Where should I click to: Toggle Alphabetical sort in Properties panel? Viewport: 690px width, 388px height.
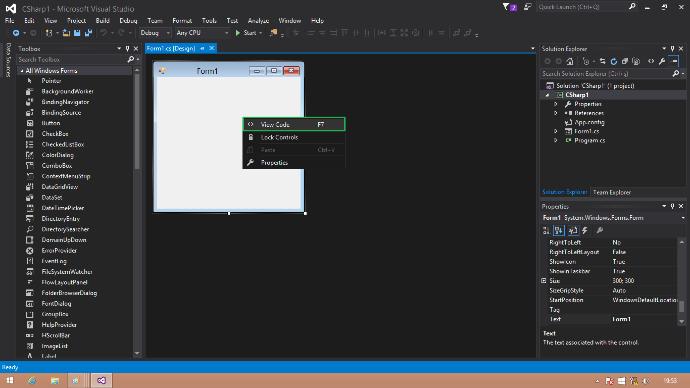559,231
